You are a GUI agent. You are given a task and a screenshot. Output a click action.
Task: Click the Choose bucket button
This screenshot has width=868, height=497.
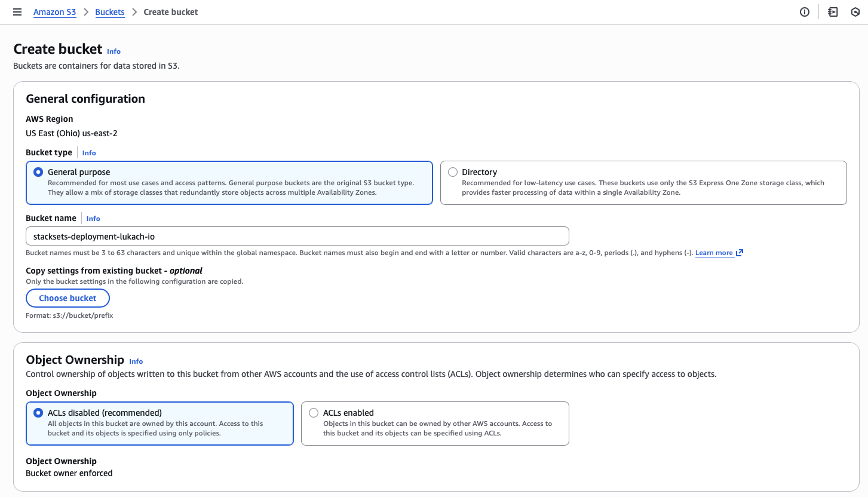point(68,298)
